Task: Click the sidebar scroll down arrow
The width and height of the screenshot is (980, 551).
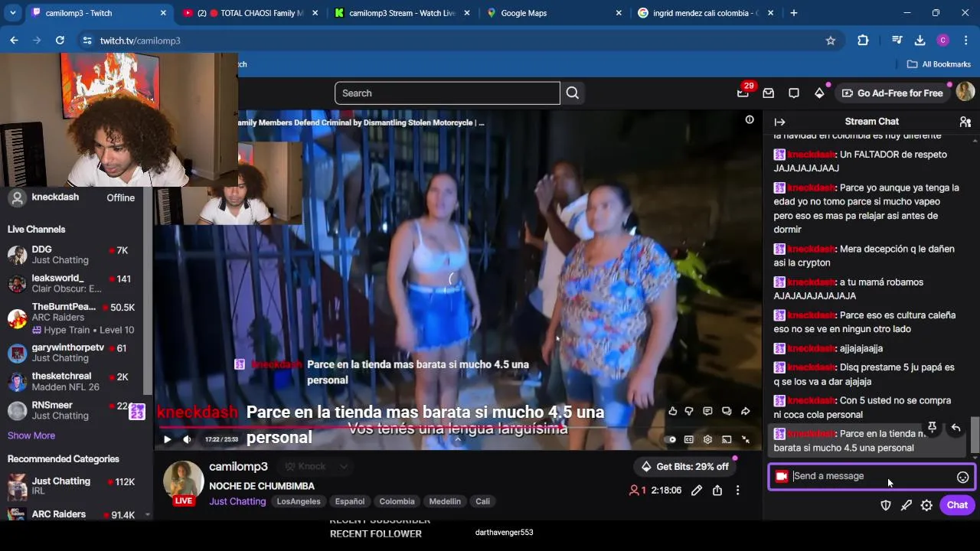Action: pos(148,515)
